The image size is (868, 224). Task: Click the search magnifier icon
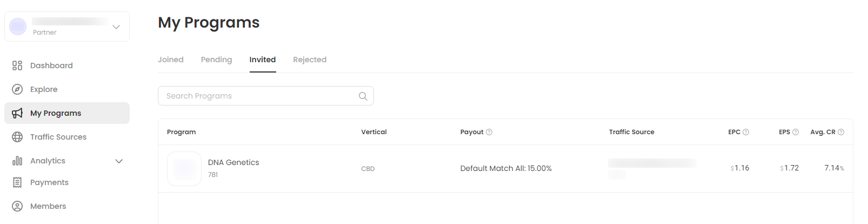(x=363, y=96)
